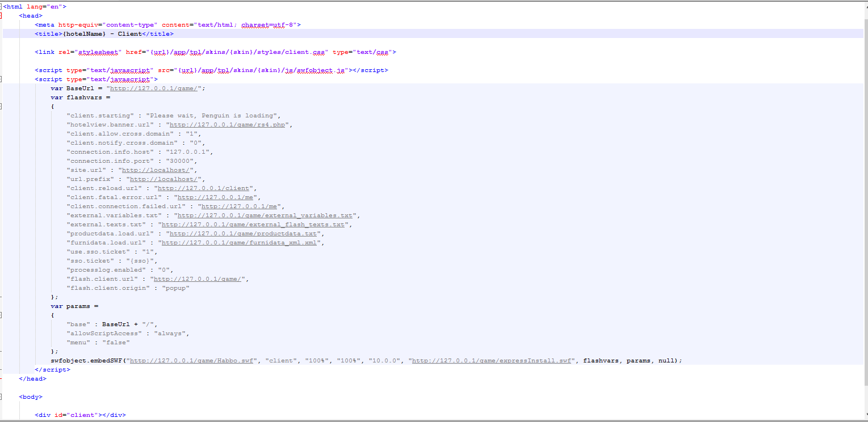Click the "client.allow.cross.domain" key
The width and height of the screenshot is (868, 422).
(x=120, y=134)
